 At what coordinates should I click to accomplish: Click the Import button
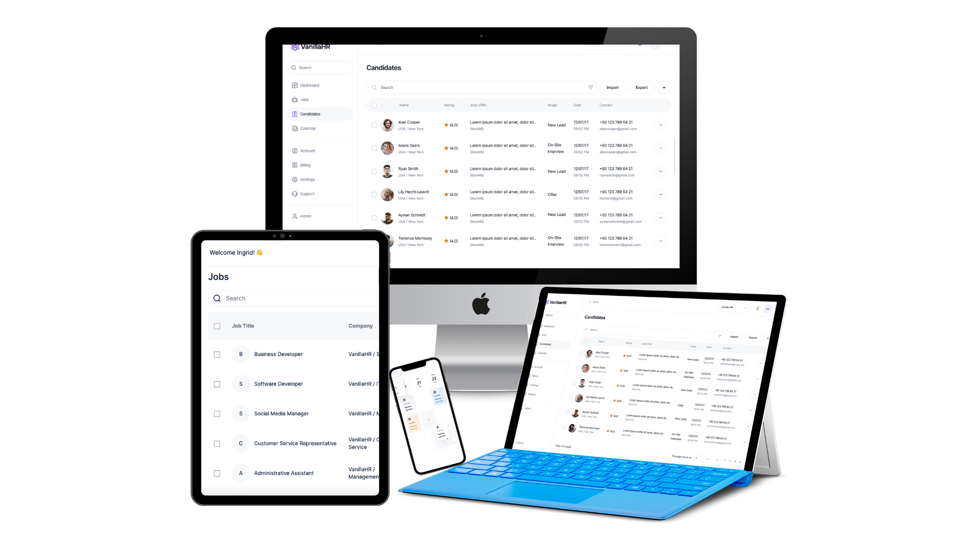point(612,87)
